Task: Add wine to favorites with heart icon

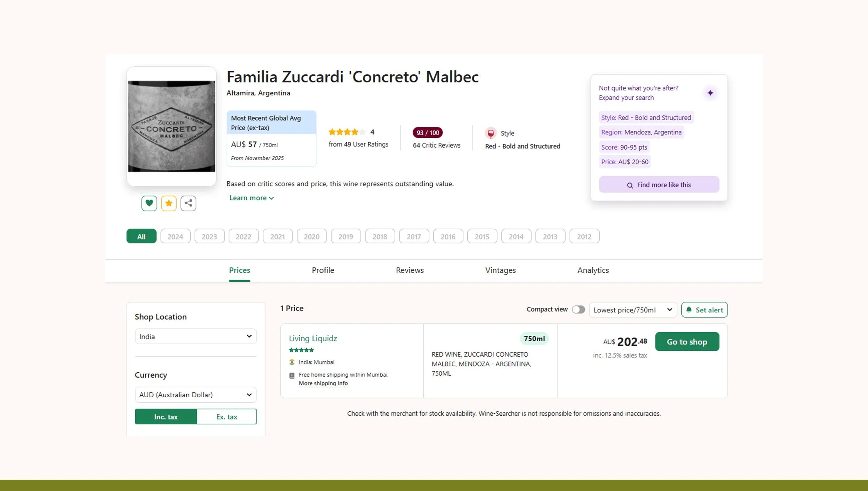Action: point(149,203)
